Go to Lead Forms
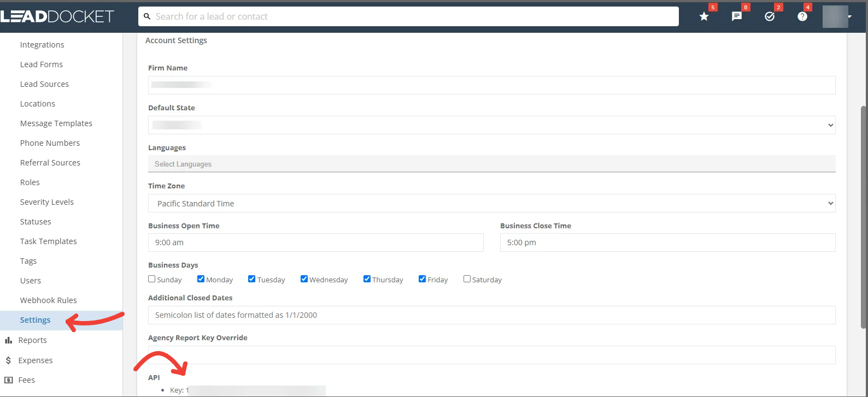868x397 pixels. click(x=42, y=64)
